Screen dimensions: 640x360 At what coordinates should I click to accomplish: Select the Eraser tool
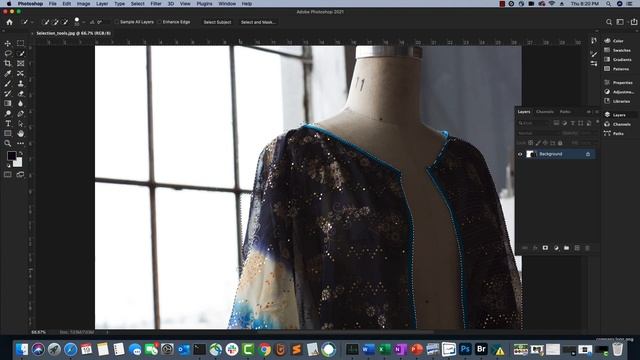pyautogui.click(x=20, y=93)
